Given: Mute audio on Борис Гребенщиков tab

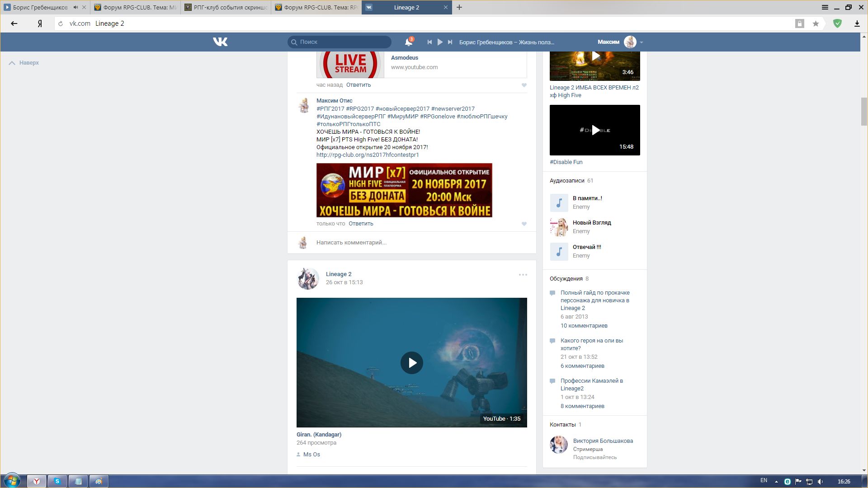Looking at the screenshot, I should 75,7.
